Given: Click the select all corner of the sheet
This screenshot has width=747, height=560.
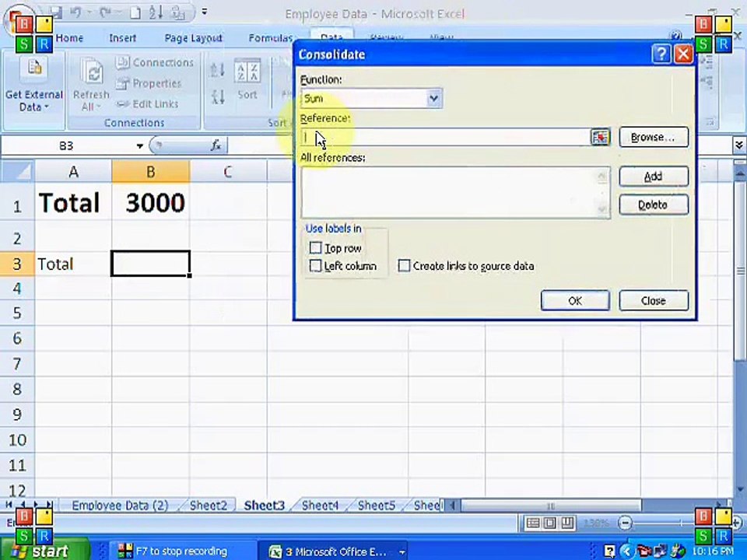Looking at the screenshot, I should pyautogui.click(x=17, y=171).
